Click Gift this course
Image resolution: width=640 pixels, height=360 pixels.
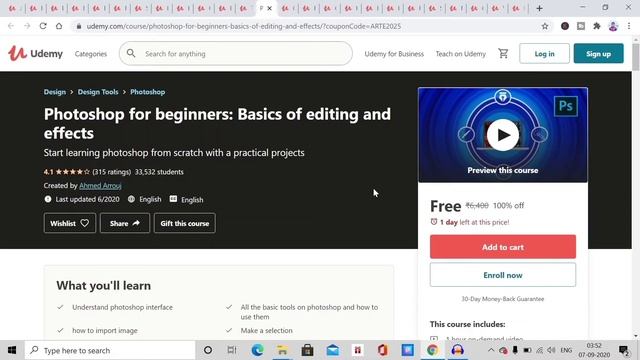pos(184,223)
